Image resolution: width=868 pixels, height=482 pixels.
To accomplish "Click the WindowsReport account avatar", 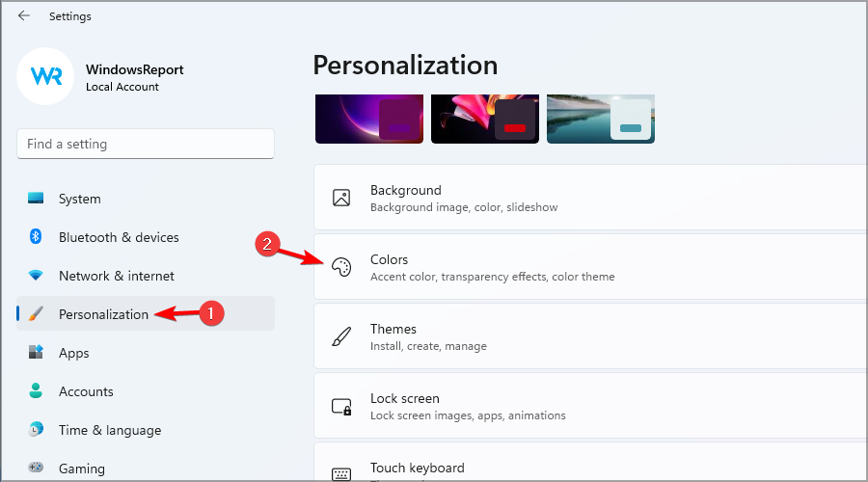I will [x=45, y=76].
